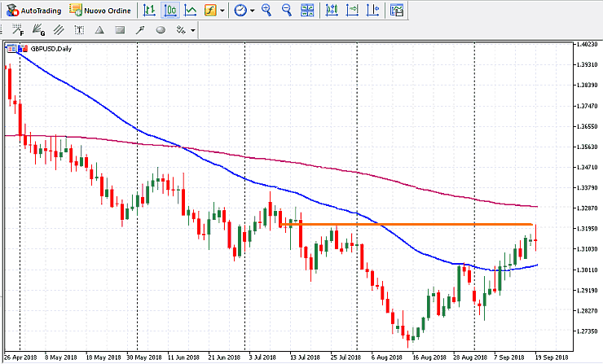Switch chart to line chart mode
Image resolution: width=603 pixels, height=364 pixels.
[190, 11]
